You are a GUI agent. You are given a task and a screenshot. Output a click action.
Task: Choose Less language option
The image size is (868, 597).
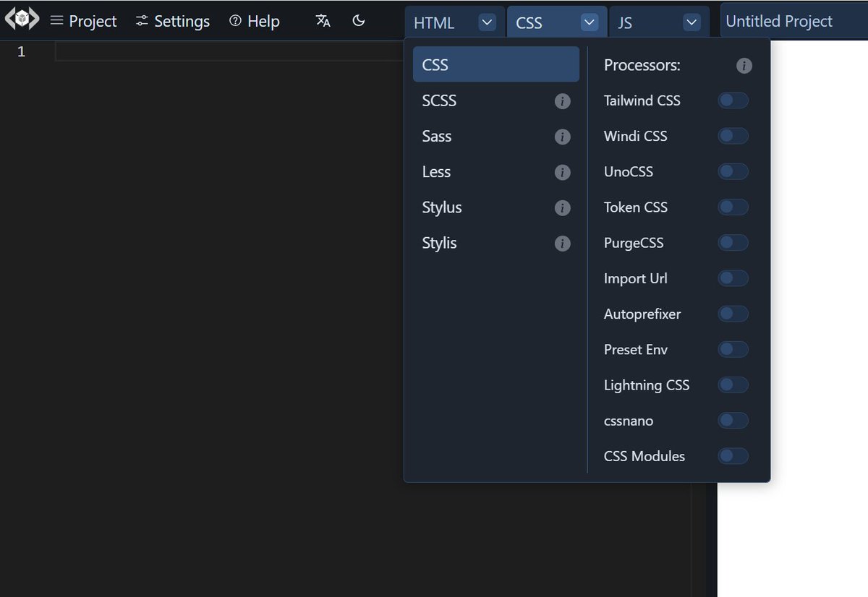click(496, 172)
